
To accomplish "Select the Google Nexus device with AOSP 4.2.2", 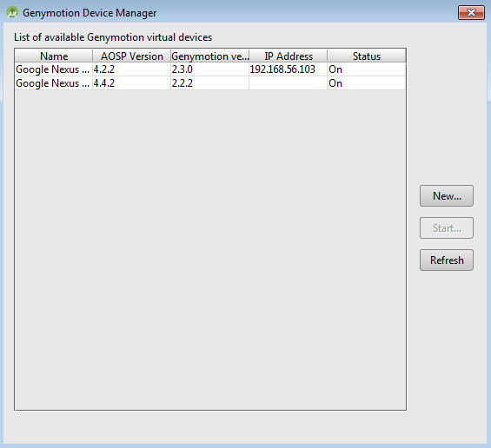I will (209, 69).
